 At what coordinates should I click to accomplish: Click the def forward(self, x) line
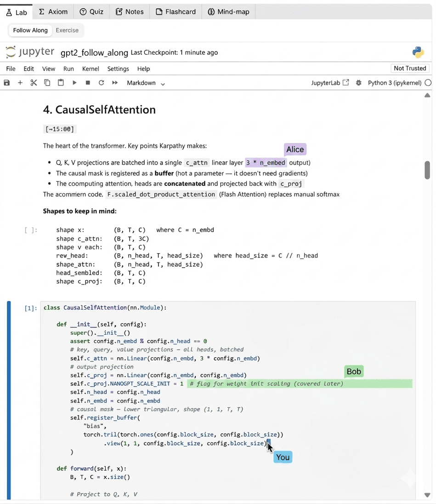point(91,469)
